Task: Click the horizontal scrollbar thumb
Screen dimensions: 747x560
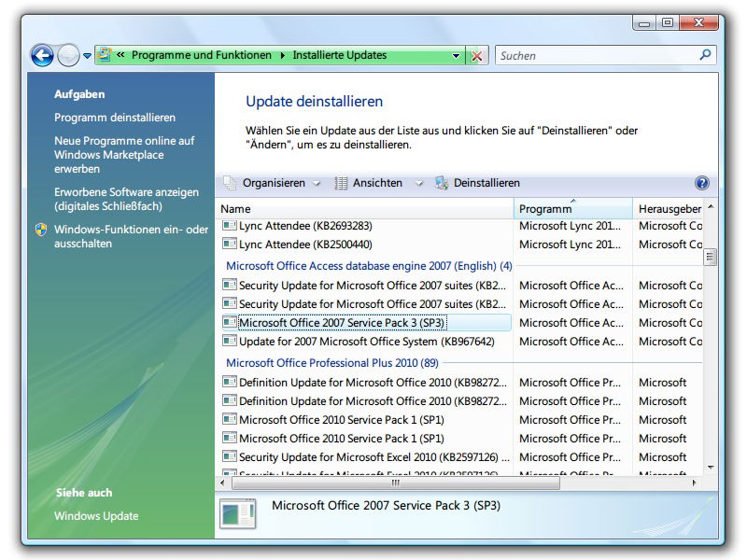Action: click(395, 483)
